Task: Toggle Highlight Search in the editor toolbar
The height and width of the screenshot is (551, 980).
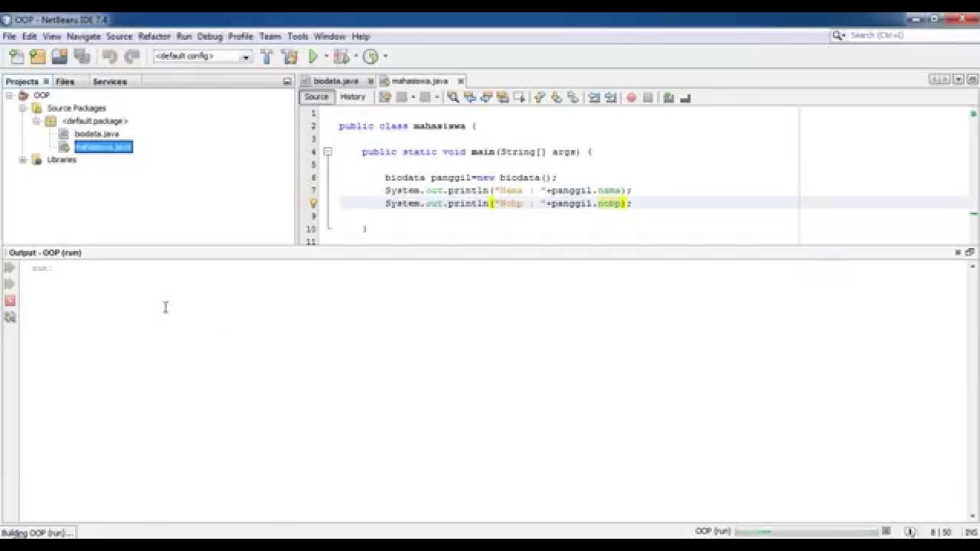Action: pyautogui.click(x=502, y=97)
